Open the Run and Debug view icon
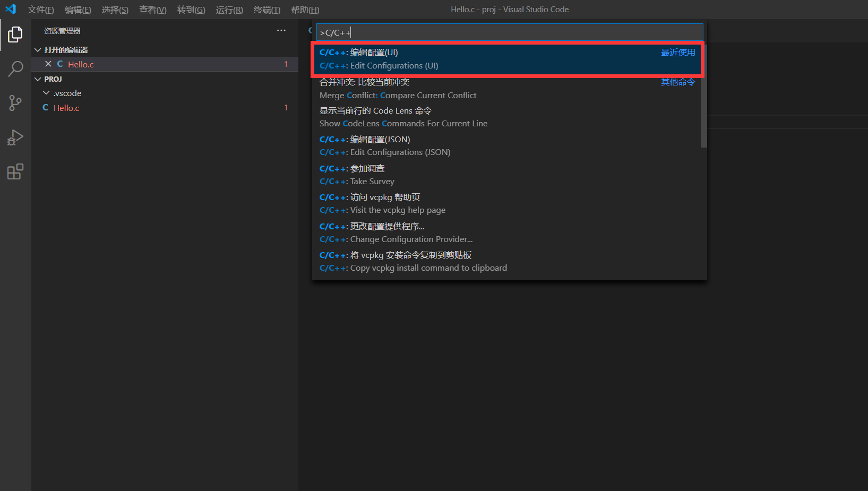This screenshot has width=868, height=491. [15, 137]
